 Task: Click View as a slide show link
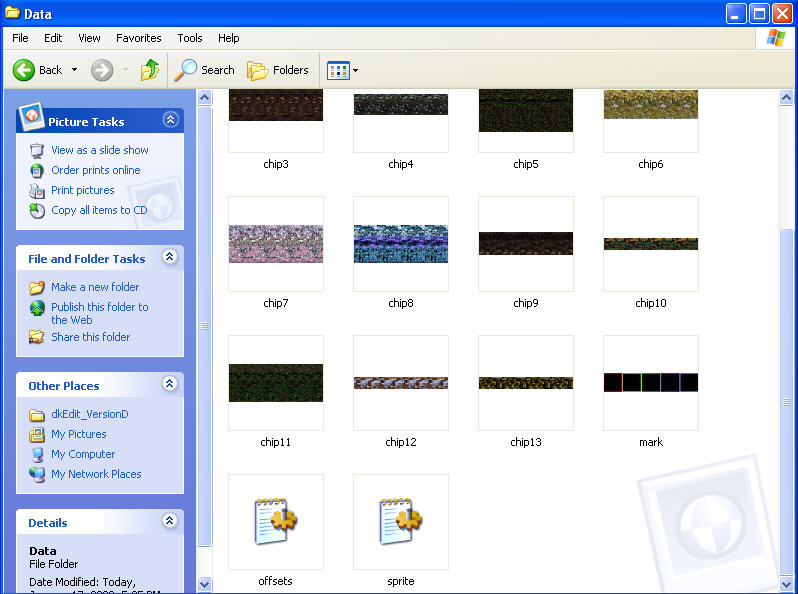point(99,150)
